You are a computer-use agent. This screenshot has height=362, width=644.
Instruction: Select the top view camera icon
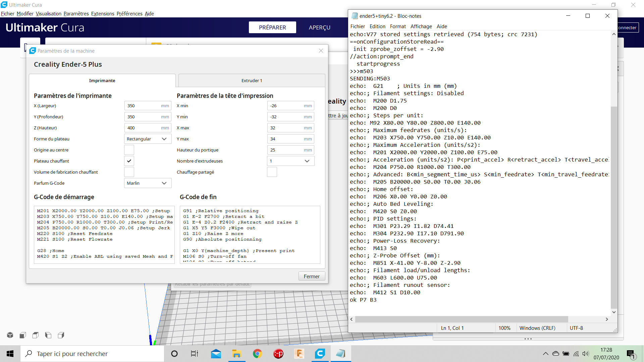[x=36, y=335]
